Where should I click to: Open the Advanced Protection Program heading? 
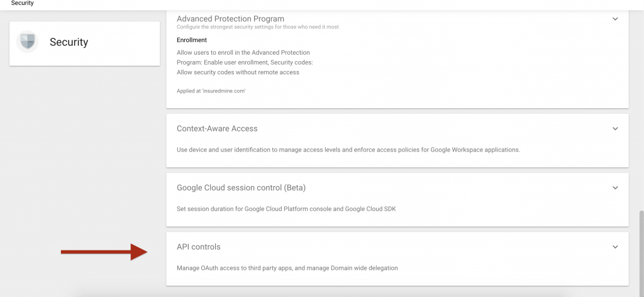(230, 19)
